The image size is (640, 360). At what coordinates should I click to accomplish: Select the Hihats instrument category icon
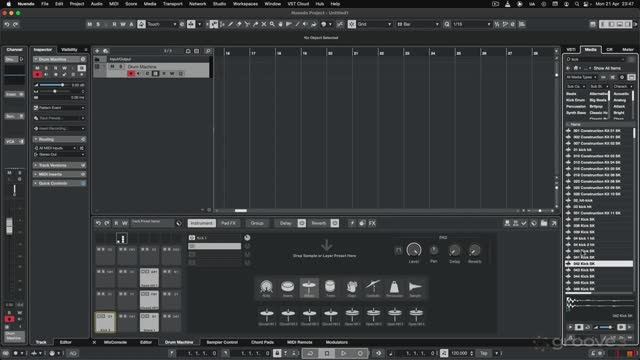pos(309,287)
